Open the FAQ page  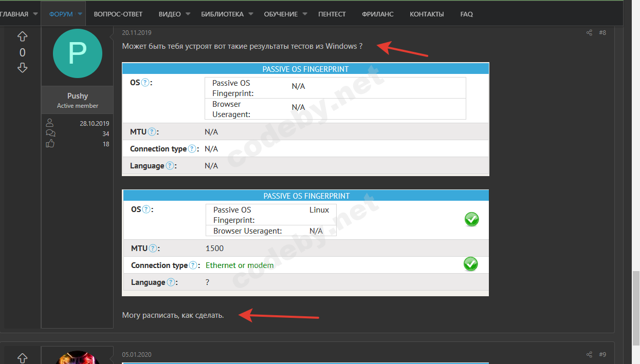[467, 14]
